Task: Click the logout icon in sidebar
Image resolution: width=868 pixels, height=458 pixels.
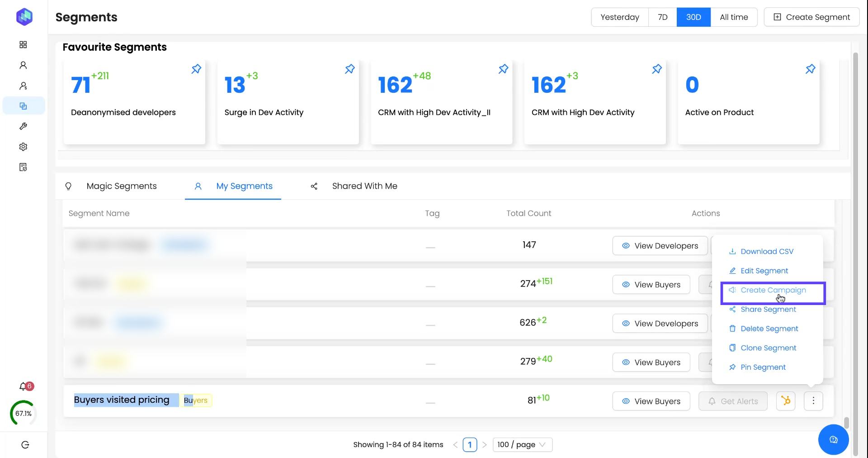Action: click(x=25, y=445)
